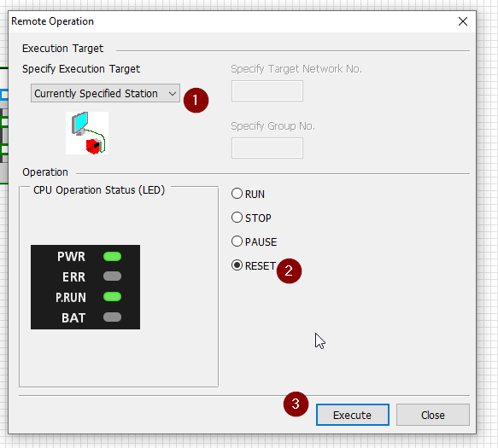Click the red numbered marker 3
Image resolution: width=498 pixels, height=448 pixels.
[x=296, y=404]
